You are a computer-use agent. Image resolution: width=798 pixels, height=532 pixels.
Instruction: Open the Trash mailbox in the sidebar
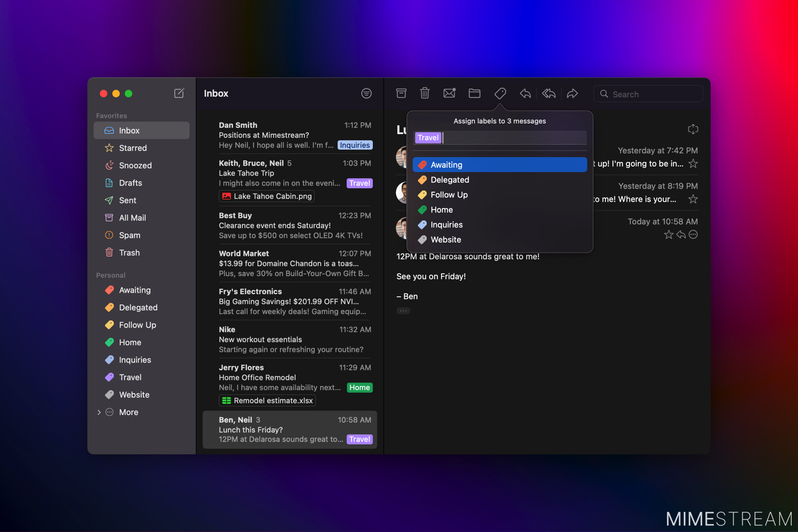(x=142, y=253)
